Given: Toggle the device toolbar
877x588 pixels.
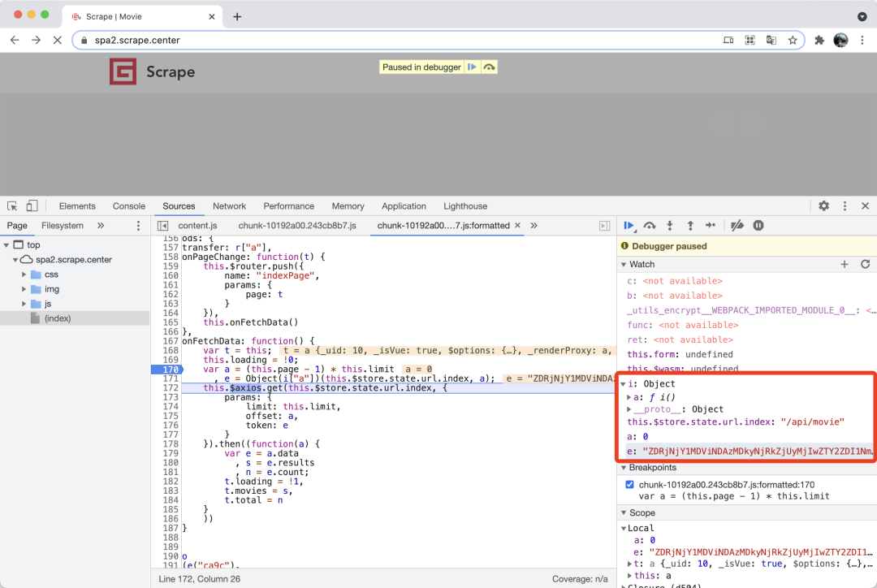Looking at the screenshot, I should click(x=32, y=206).
